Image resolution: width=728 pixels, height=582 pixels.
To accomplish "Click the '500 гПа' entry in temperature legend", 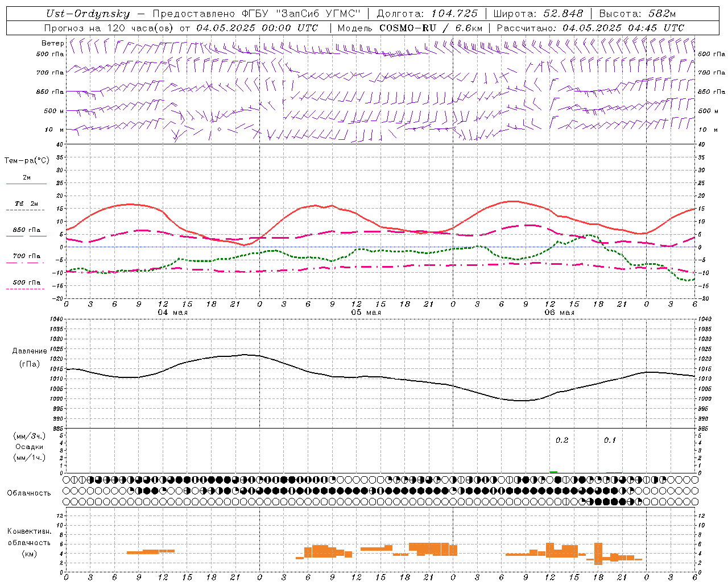I will (27, 282).
